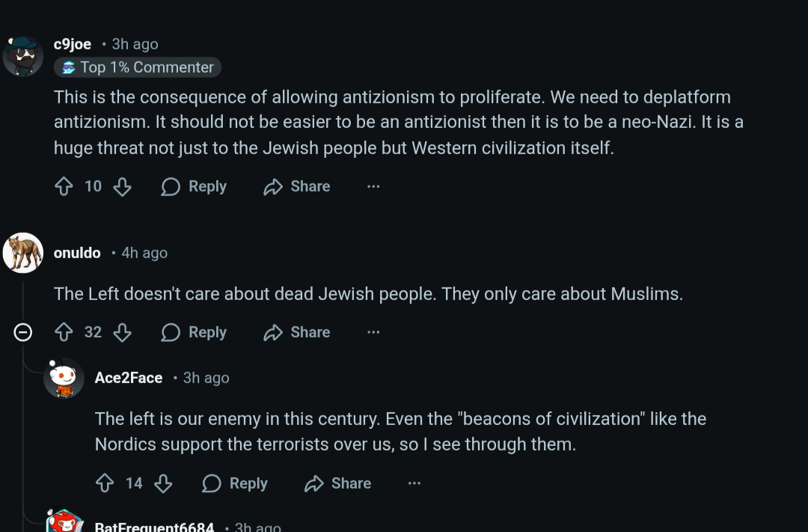Viewport: 808px width, 532px height.
Task: Collapse onuldo's comment thread
Action: pos(23,332)
